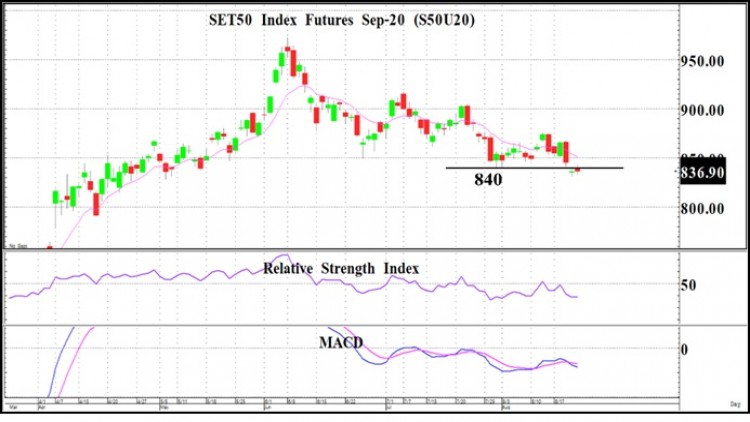Screen dimensions: 750x422
Task: Click the last small red candle below 840
Action: click(578, 169)
